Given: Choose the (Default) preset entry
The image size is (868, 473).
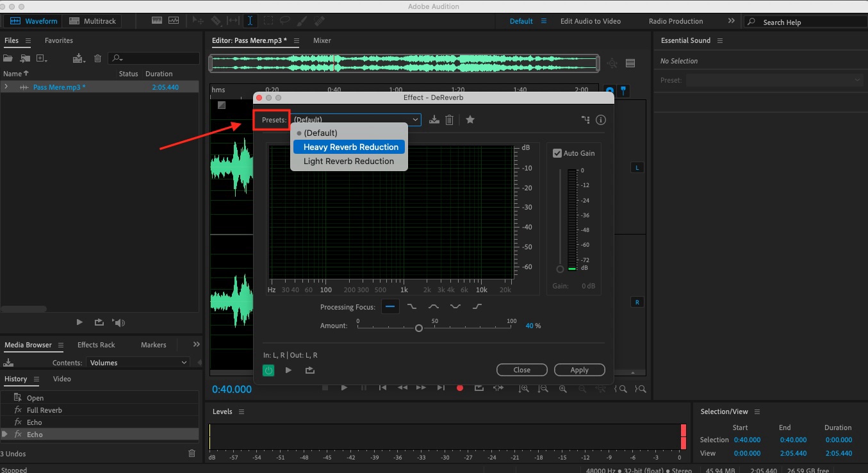Looking at the screenshot, I should 349,133.
